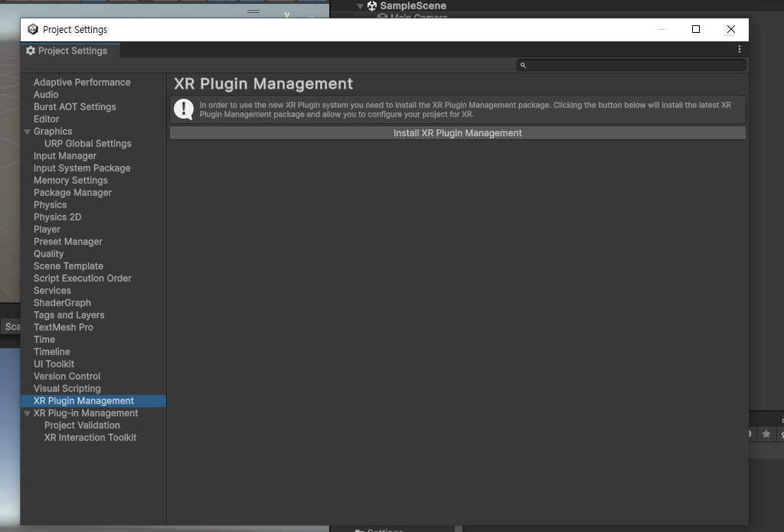Open the Project Settings kebab menu
This screenshot has height=532, width=784.
[x=740, y=49]
